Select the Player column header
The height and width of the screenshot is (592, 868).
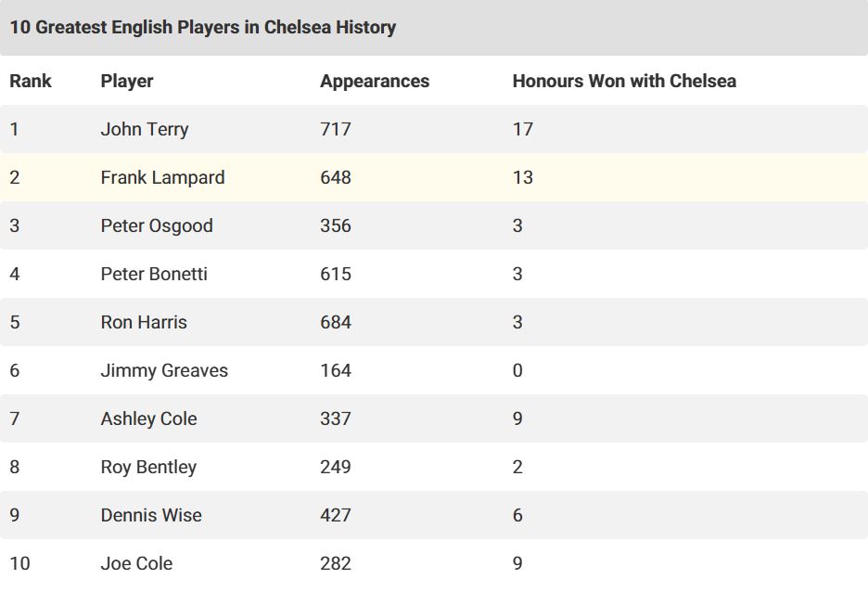[127, 81]
